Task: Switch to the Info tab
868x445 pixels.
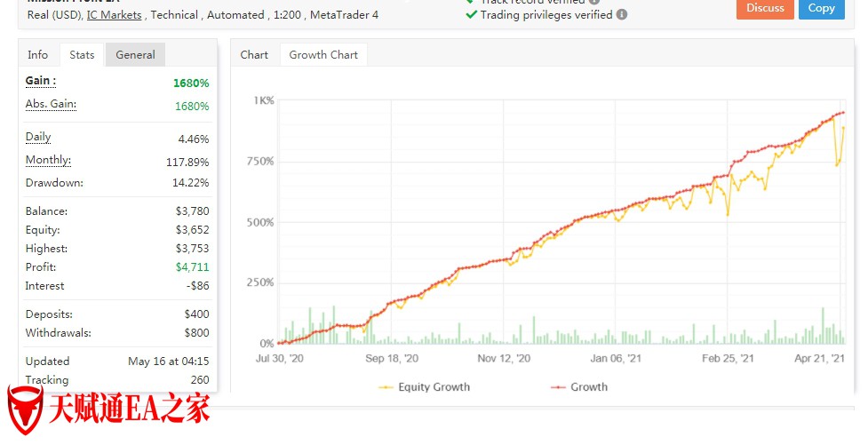Action: (38, 55)
